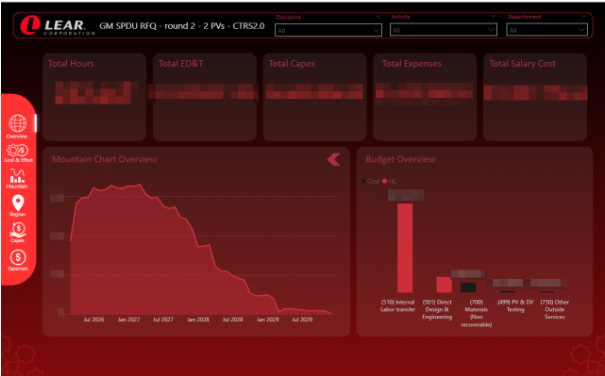Screen dimensions: 605x376
Task: Select the Total Hours card
Action: point(95,97)
